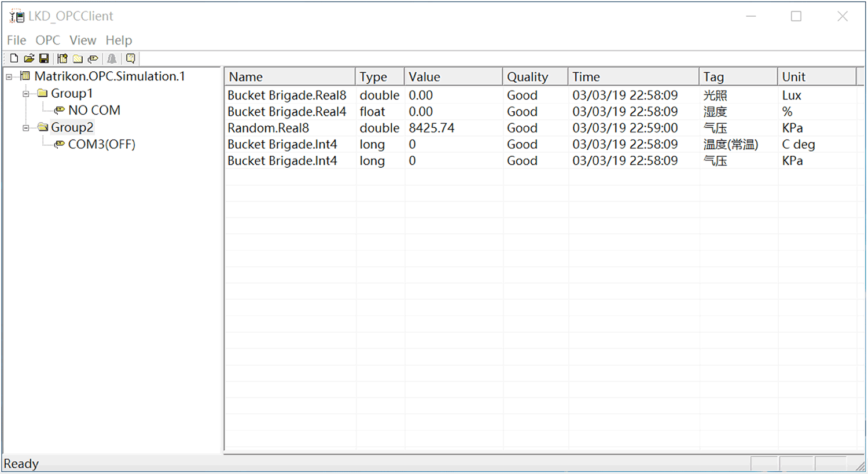Click the float type cell
Viewport: 868px width, 474px height.
[x=372, y=111]
